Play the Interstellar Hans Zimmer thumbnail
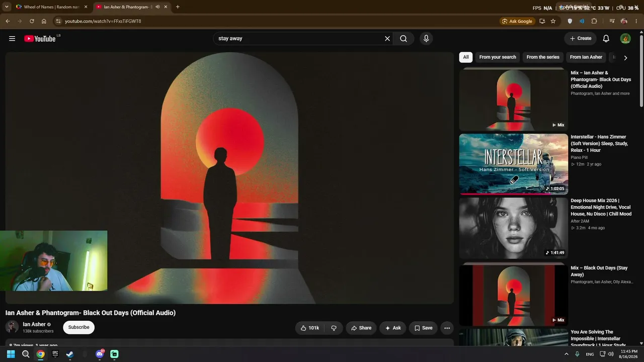The image size is (644, 362). coord(513,164)
